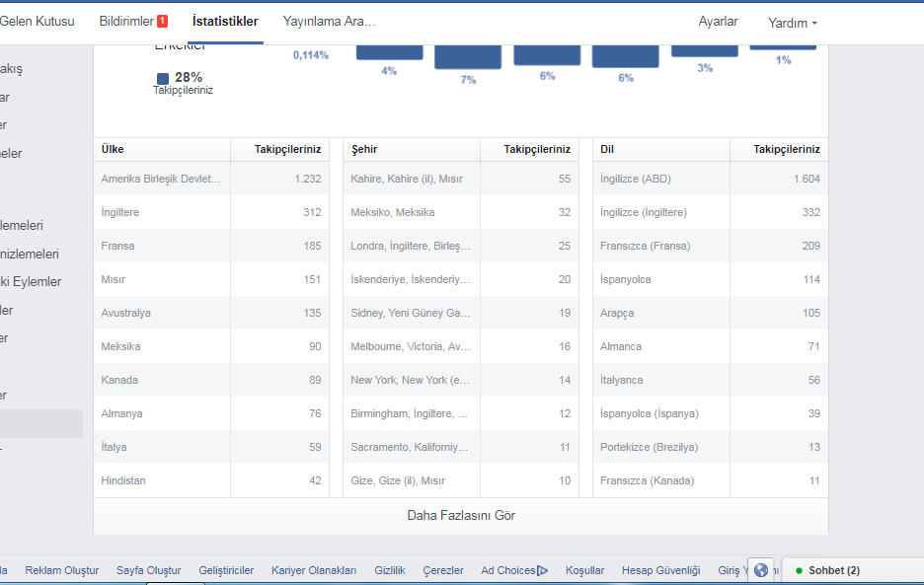
Task: Click the 3% chart bar
Action: tap(705, 50)
